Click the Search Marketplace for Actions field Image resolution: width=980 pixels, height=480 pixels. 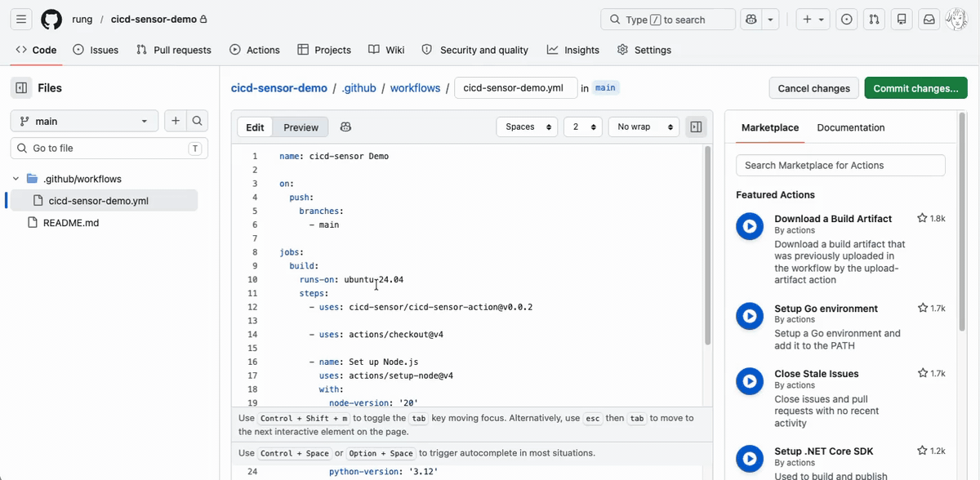[840, 165]
